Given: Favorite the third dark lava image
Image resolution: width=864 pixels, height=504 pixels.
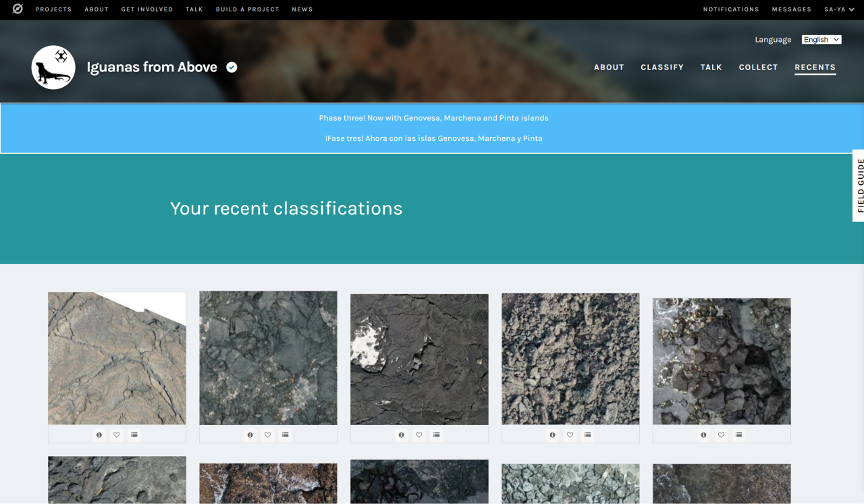Looking at the screenshot, I should (419, 435).
